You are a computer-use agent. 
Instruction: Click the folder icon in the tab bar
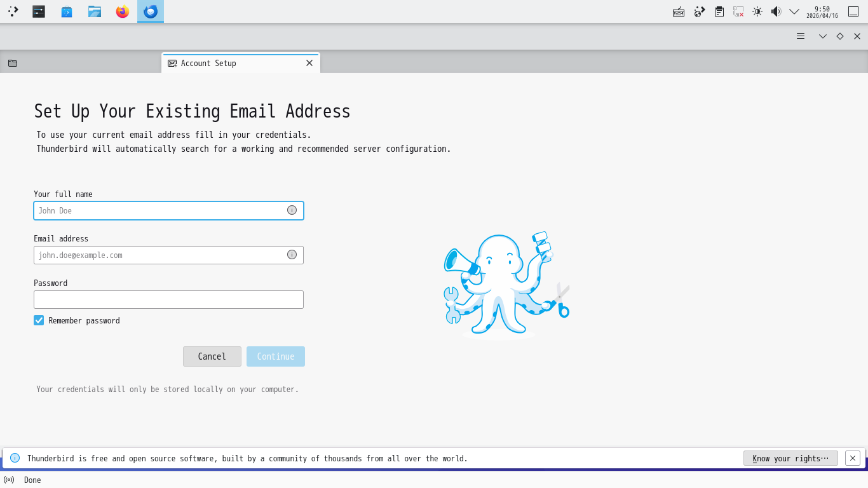coord(13,63)
